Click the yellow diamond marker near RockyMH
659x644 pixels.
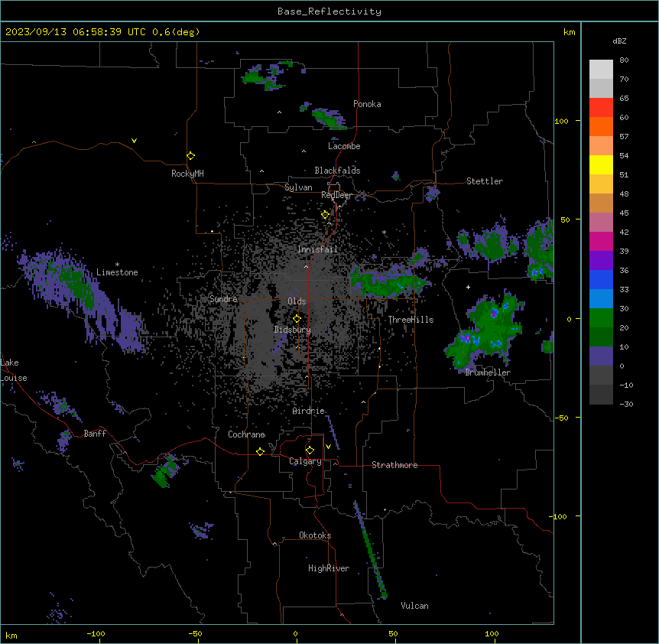(x=191, y=156)
